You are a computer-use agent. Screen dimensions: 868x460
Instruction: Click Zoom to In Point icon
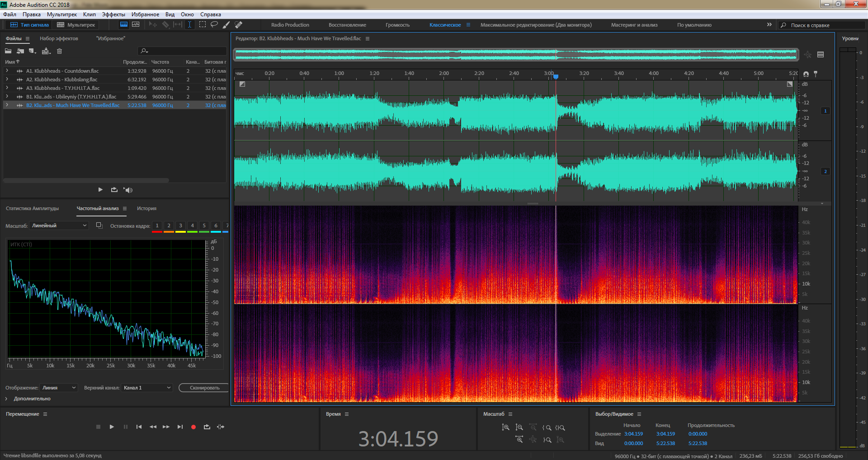[x=547, y=427]
